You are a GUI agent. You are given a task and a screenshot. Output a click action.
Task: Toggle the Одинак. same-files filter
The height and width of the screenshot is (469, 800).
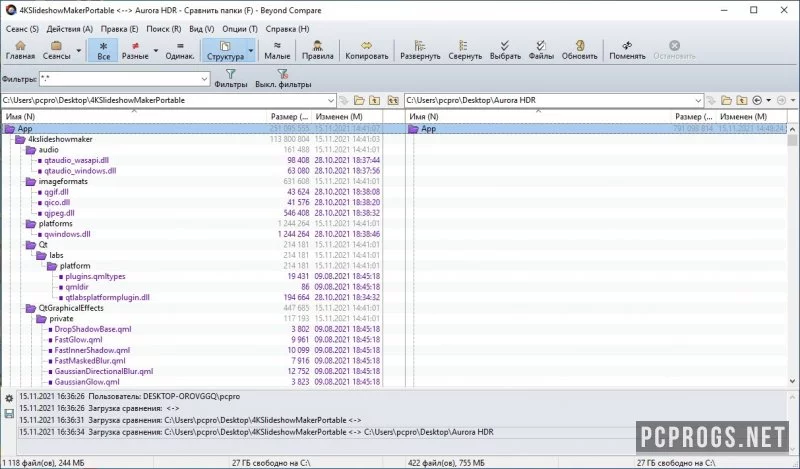[x=180, y=50]
